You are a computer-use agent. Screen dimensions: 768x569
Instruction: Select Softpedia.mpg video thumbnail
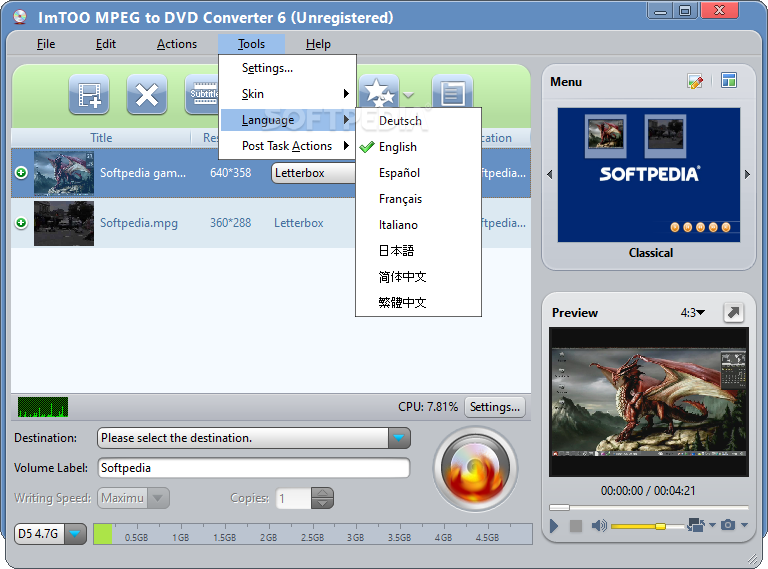(64, 223)
